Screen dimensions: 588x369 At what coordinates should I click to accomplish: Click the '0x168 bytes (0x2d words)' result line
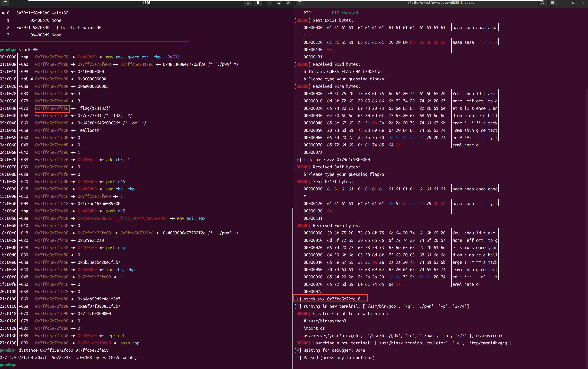69,358
